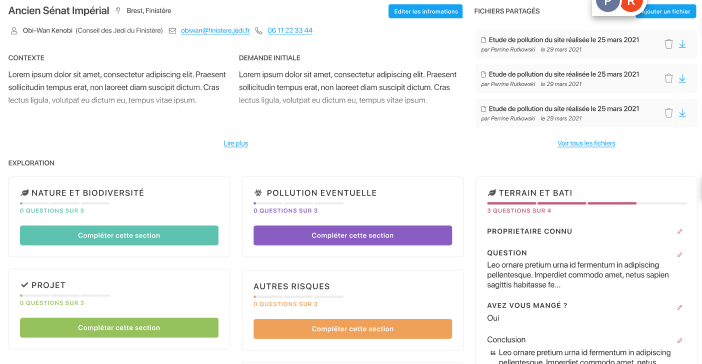Show all files via Voir tous les fichiers
Viewport: 702px width, 364px height.
[x=586, y=143]
